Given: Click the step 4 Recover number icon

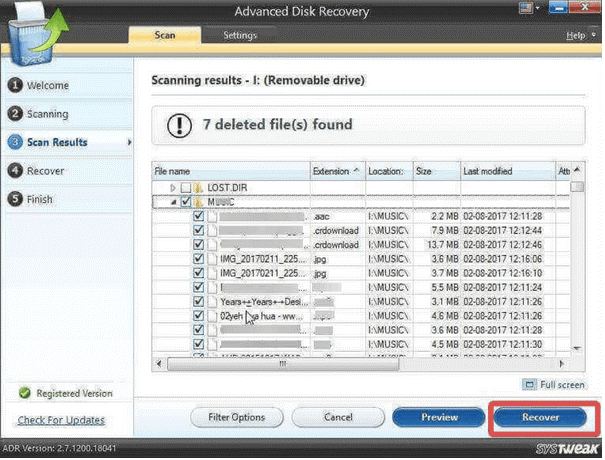Looking at the screenshot, I should (x=15, y=171).
